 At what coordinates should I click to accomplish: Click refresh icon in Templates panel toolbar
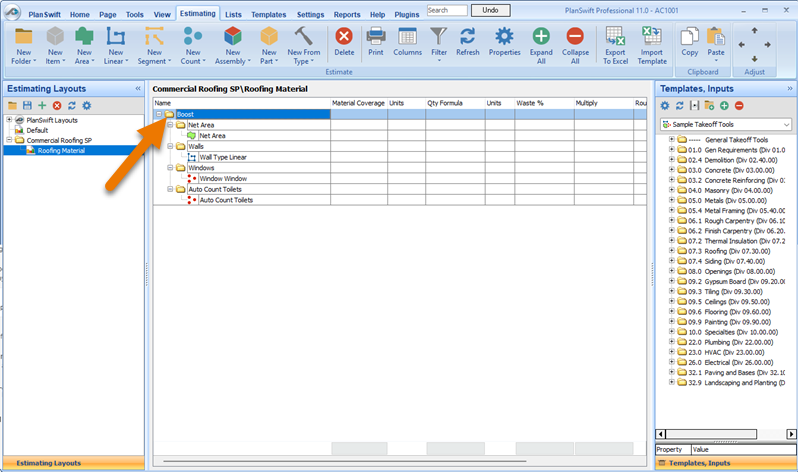680,106
